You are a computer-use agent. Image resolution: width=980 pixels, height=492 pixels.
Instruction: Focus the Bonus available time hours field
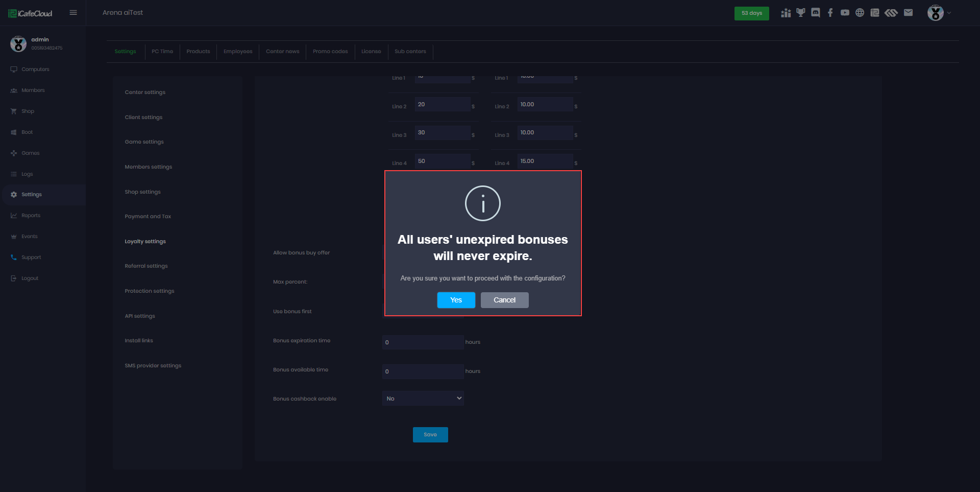coord(423,371)
